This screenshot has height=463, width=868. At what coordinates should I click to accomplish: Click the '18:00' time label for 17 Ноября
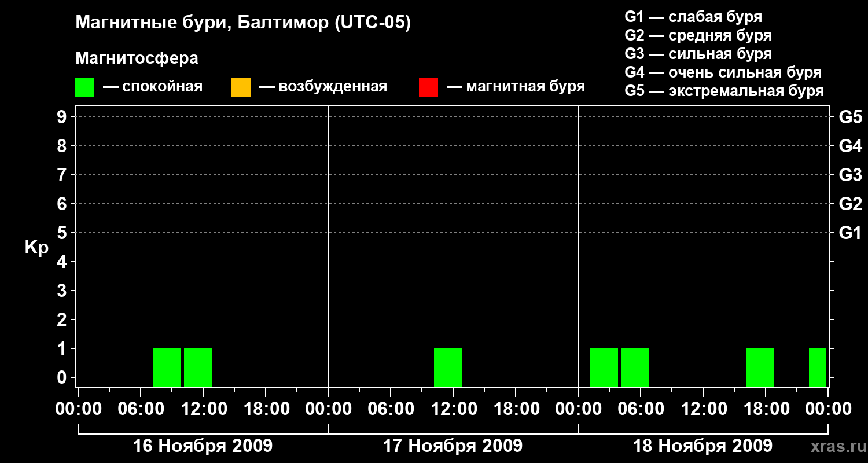pos(516,409)
